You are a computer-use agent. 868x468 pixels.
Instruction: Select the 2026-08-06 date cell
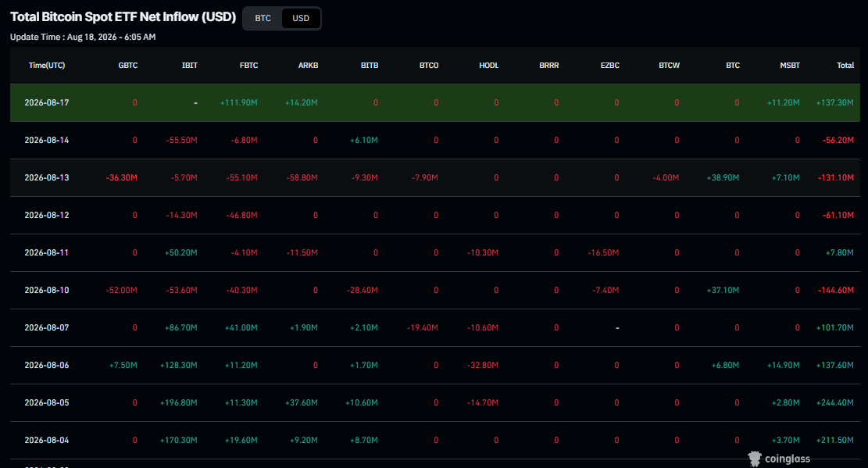47,365
